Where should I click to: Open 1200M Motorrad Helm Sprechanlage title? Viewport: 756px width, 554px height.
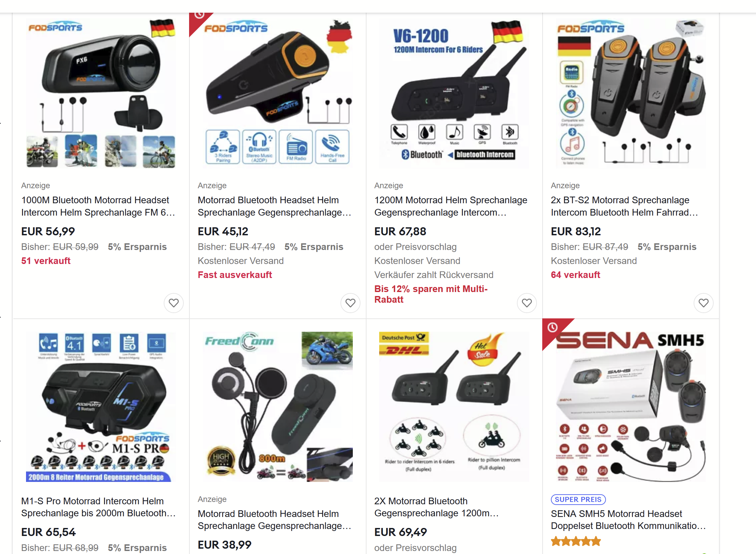[451, 206]
